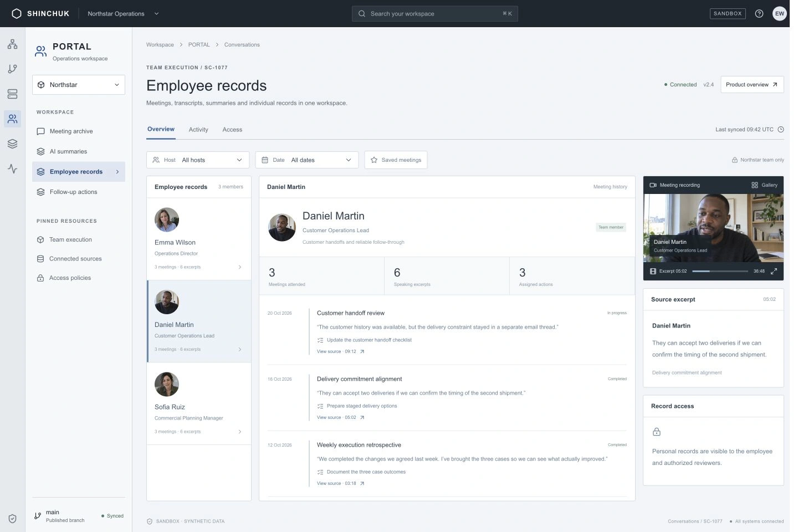Open the server stack rail icon
Image resolution: width=798 pixels, height=532 pixels.
pyautogui.click(x=12, y=94)
